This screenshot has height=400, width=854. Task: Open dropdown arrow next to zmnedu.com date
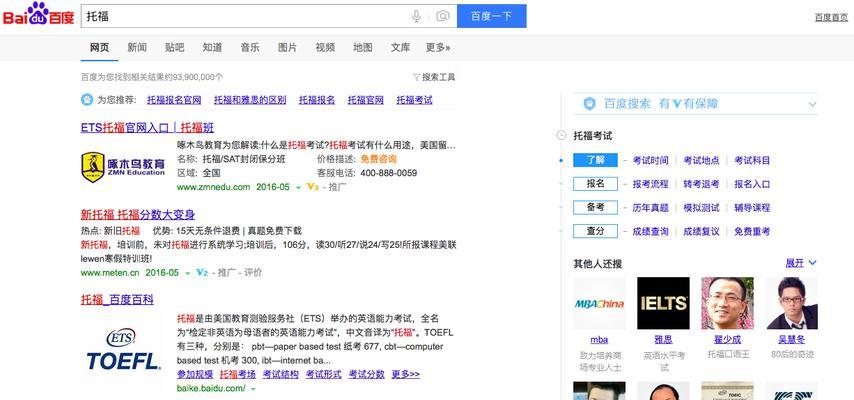pos(298,187)
